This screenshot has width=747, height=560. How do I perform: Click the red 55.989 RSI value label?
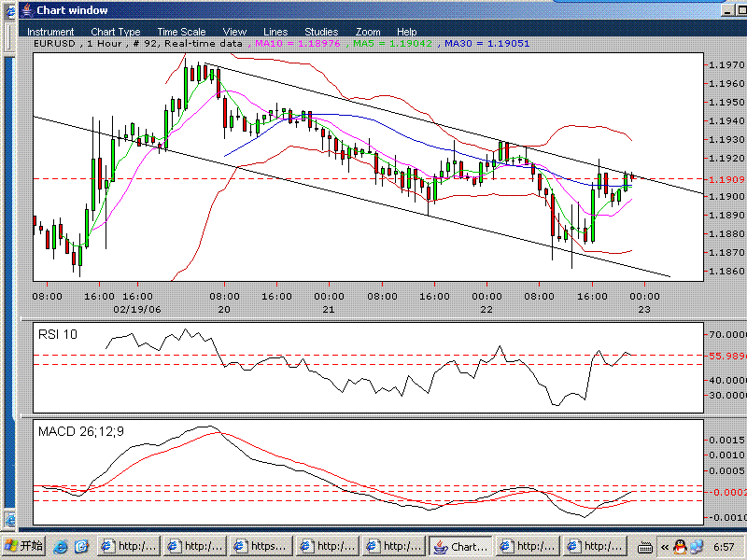click(x=727, y=356)
